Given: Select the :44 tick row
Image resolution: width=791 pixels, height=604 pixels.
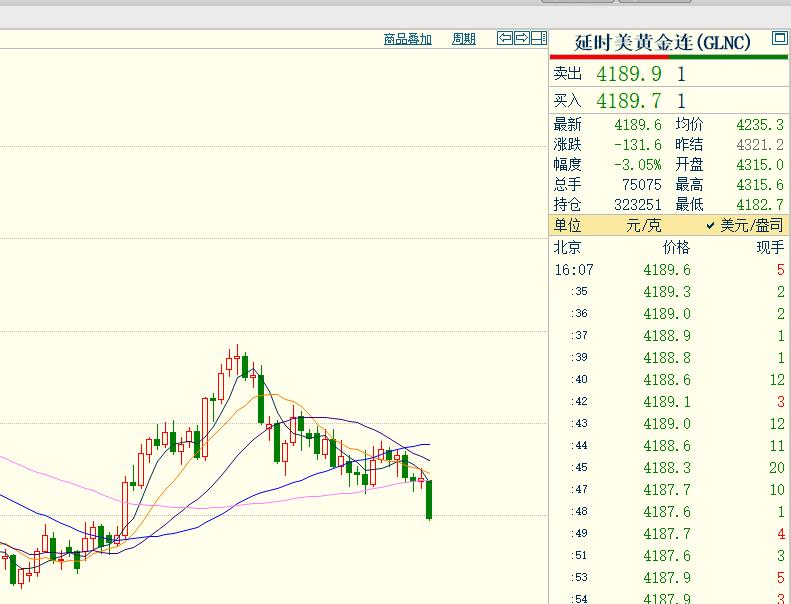Looking at the screenshot, I should (669, 446).
